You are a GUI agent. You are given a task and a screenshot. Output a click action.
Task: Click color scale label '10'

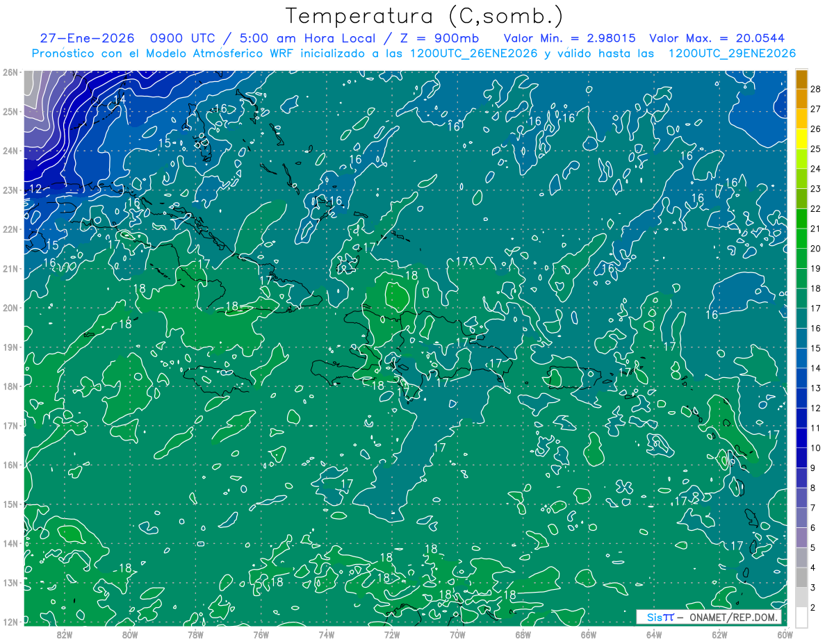tap(817, 448)
